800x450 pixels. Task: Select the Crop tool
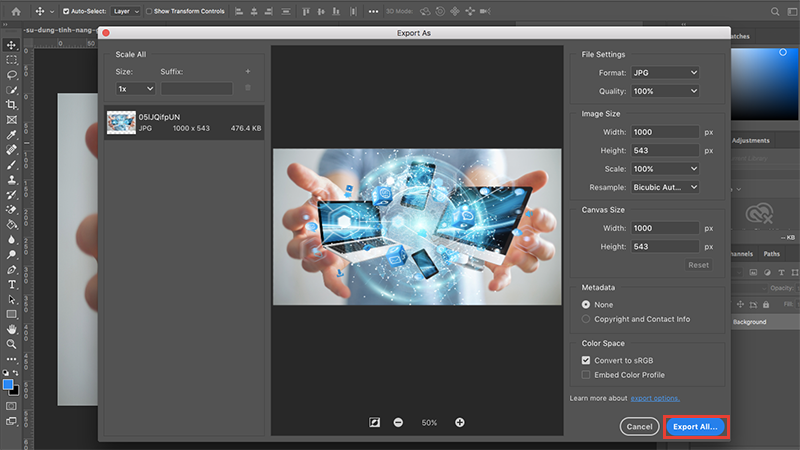coord(11,105)
